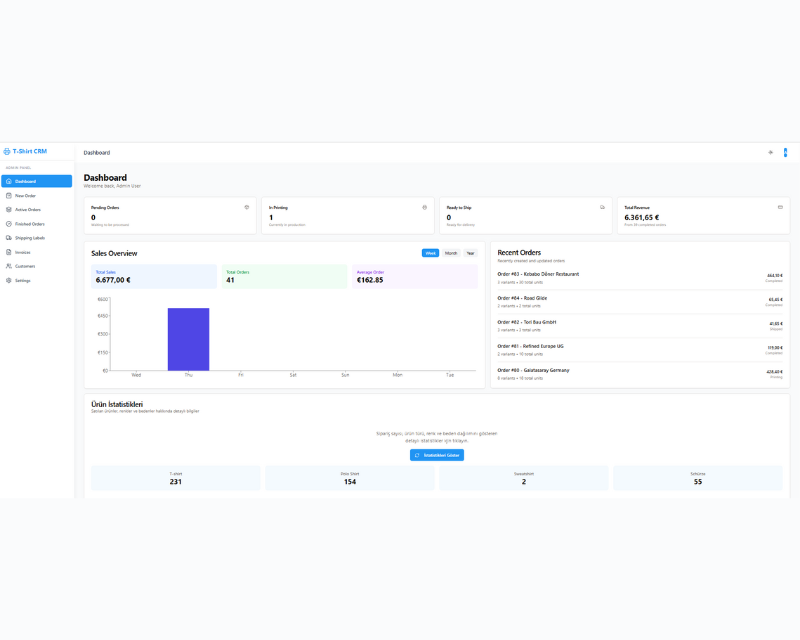This screenshot has height=640, width=800.
Task: Open Settings from the sidebar
Action: [x=22, y=280]
